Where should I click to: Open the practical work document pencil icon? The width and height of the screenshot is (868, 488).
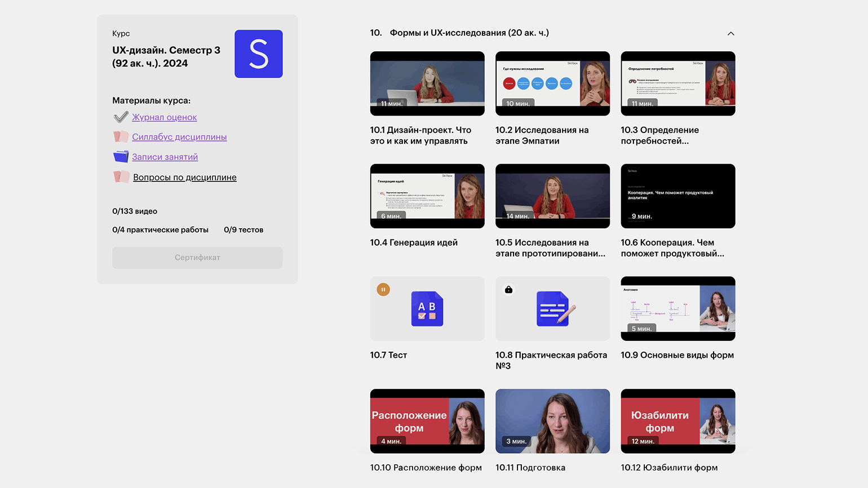point(555,309)
